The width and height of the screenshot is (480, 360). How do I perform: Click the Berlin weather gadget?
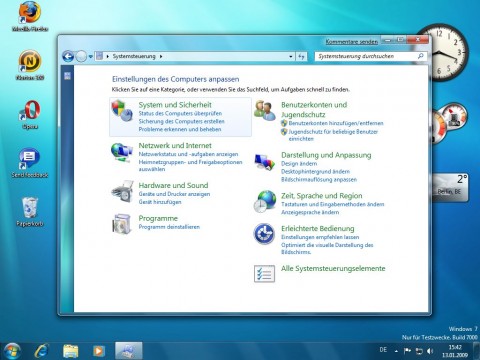pyautogui.click(x=450, y=188)
